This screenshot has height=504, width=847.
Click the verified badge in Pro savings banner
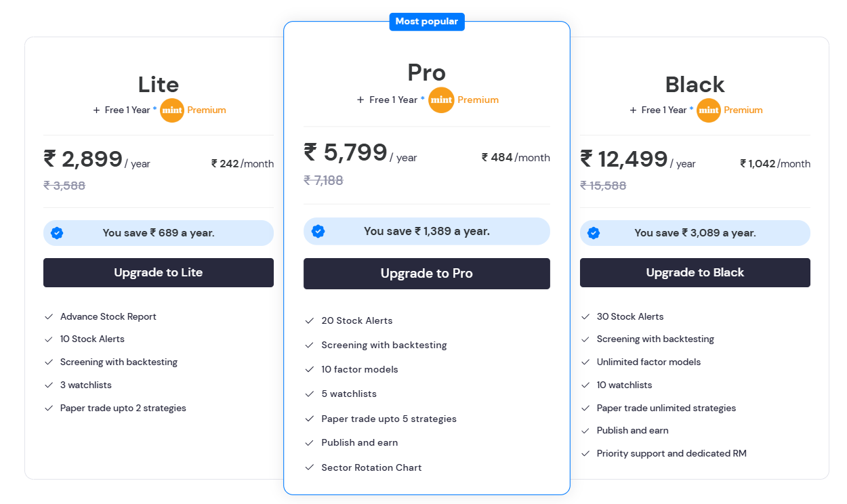click(318, 231)
